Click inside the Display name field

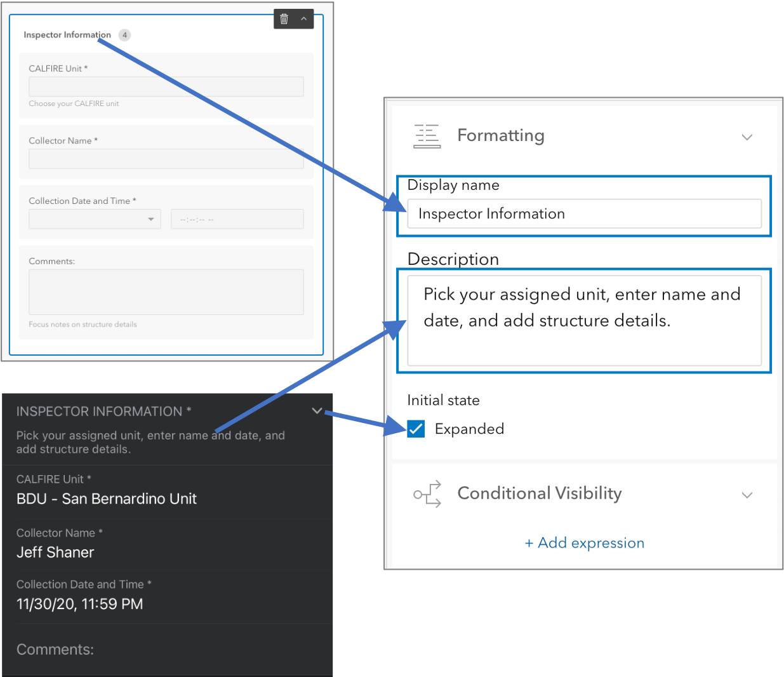(x=584, y=213)
